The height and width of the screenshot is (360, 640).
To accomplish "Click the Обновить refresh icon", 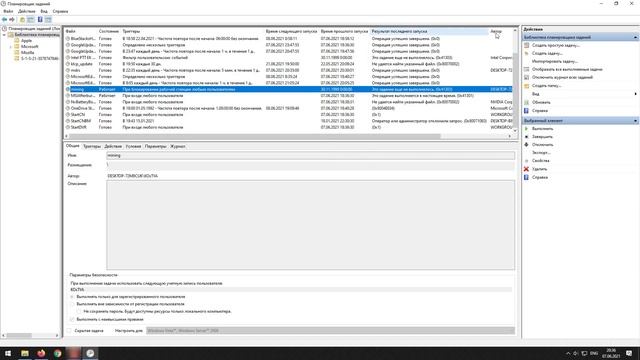I will [527, 102].
